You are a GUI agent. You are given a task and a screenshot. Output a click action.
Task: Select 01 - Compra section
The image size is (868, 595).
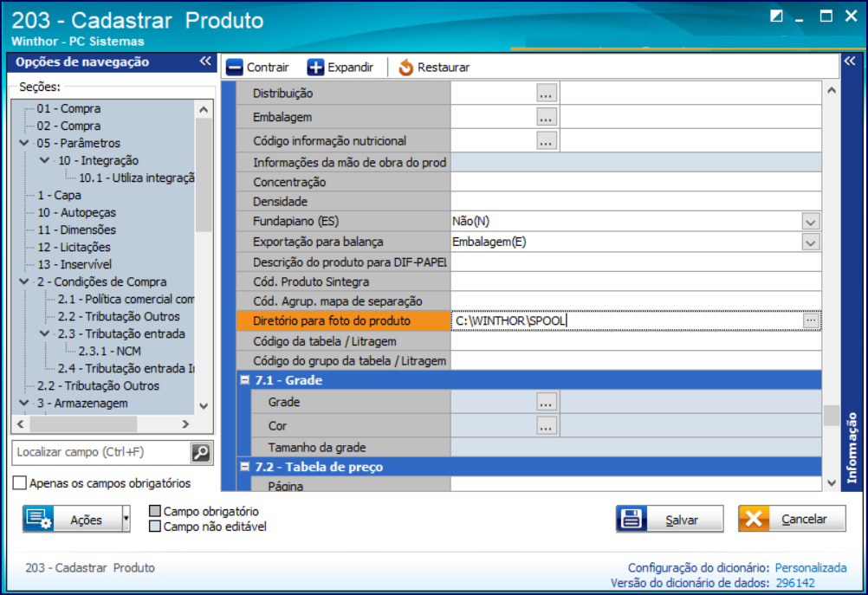(68, 108)
